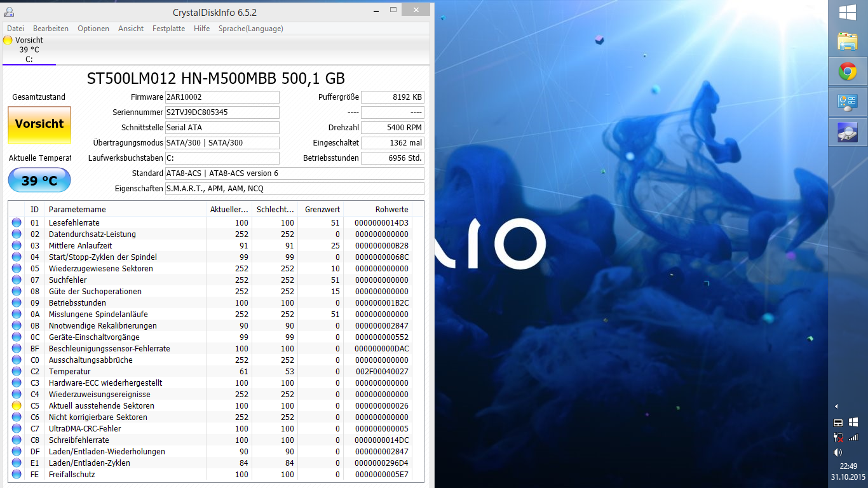Select the Laden/Entladen-Zyklen parameter text
Screen dimensions: 868x488
pyautogui.click(x=90, y=463)
